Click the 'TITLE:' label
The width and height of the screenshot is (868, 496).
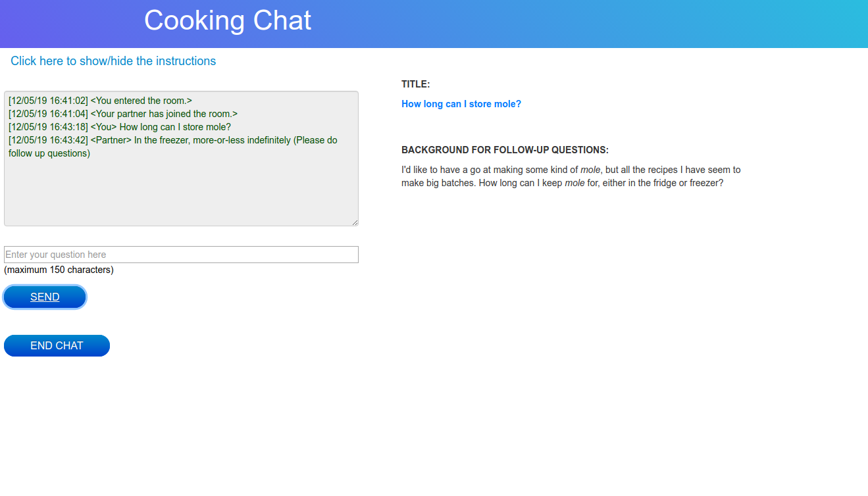pos(415,84)
